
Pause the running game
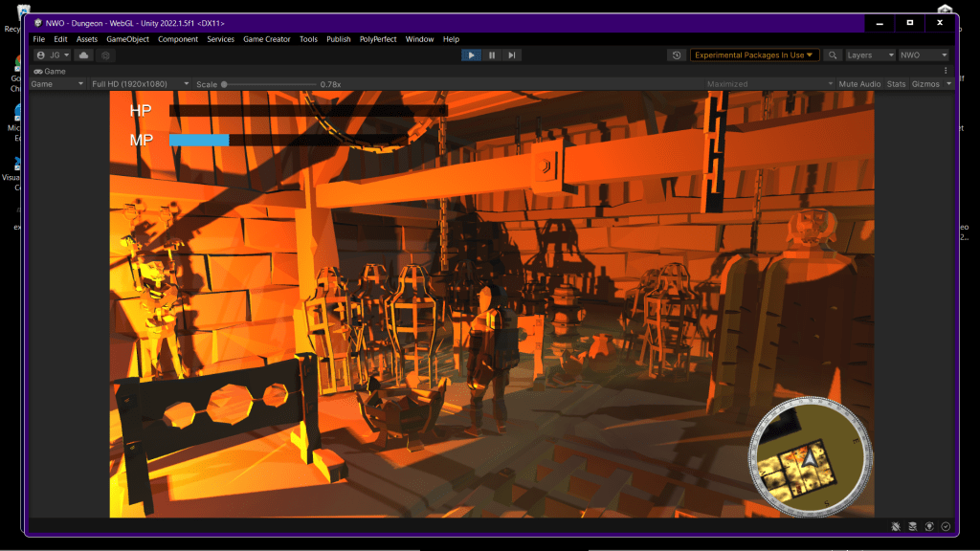pos(492,55)
